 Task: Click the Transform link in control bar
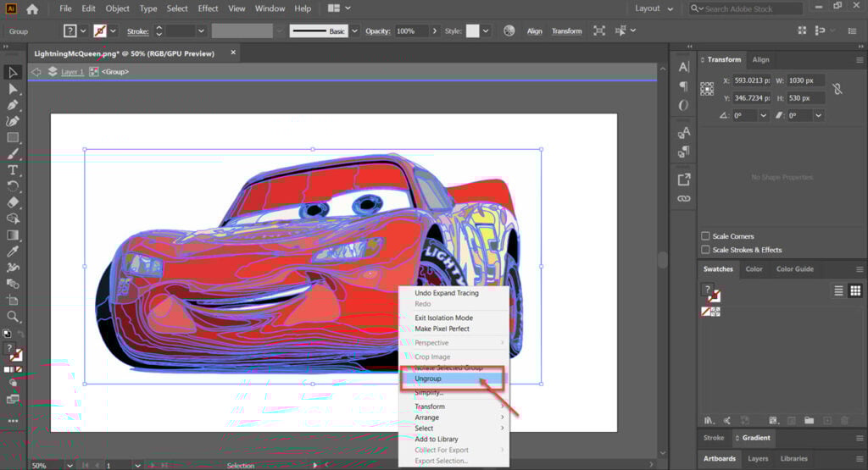point(566,31)
